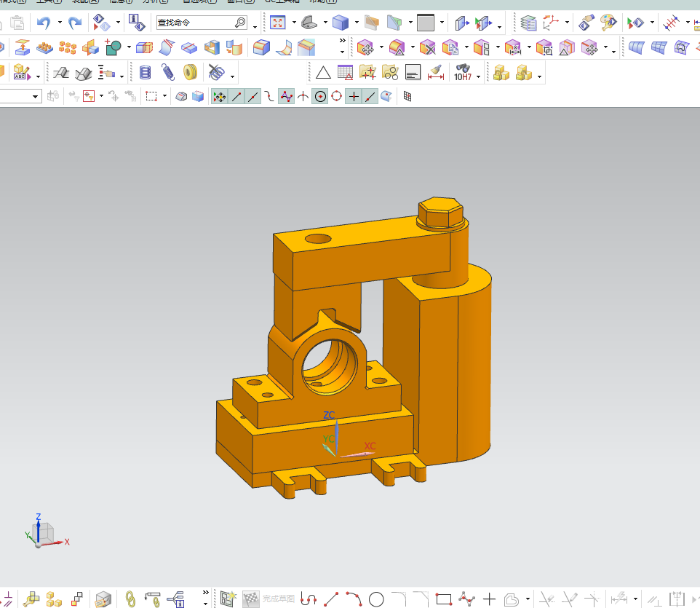This screenshot has width=700, height=608.
Task: Expand the Unite boolean dropdown arrow
Action: click(x=129, y=47)
